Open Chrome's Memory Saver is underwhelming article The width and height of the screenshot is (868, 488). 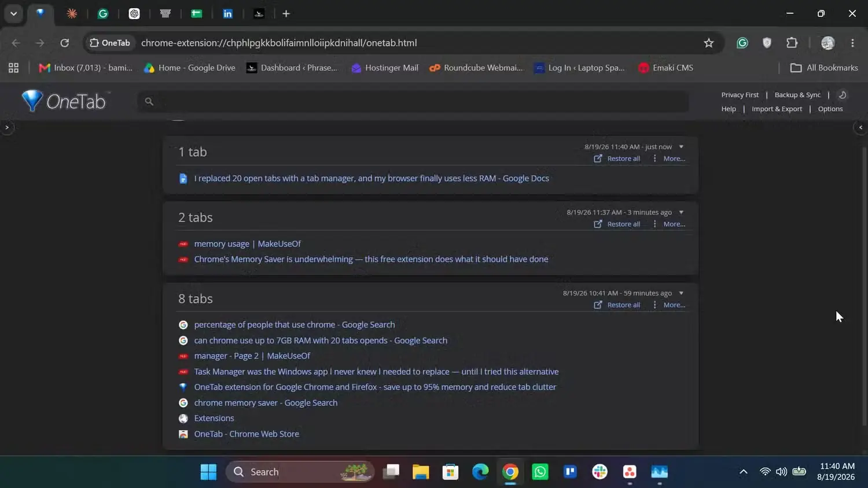pos(371,259)
